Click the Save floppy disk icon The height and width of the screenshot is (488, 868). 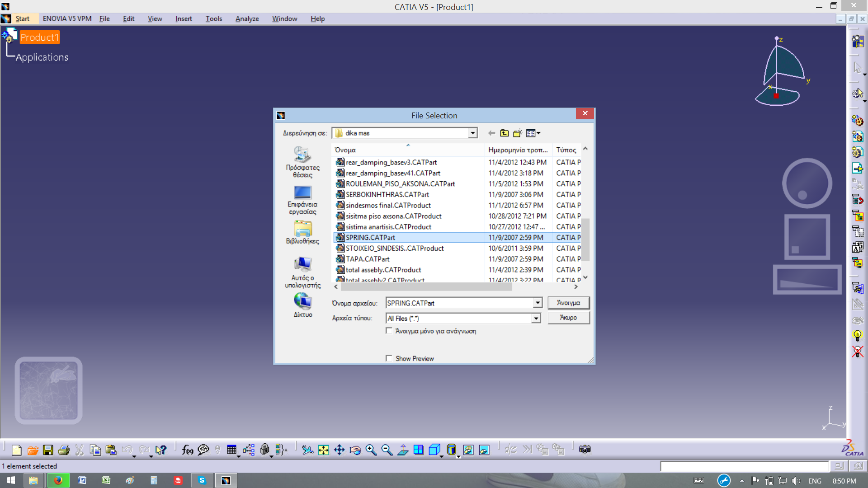48,450
